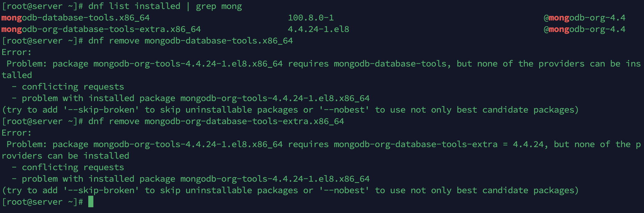The height and width of the screenshot is (213, 644).
Task: Click the 'roviders can be installed' wrapped line
Action: [x=65, y=156]
